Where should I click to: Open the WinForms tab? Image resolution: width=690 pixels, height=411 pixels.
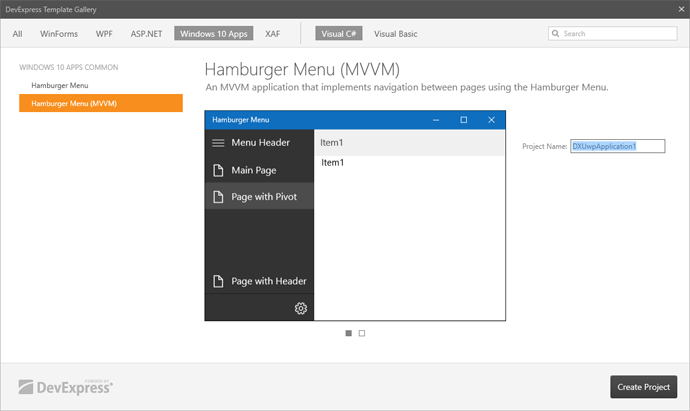click(x=59, y=34)
